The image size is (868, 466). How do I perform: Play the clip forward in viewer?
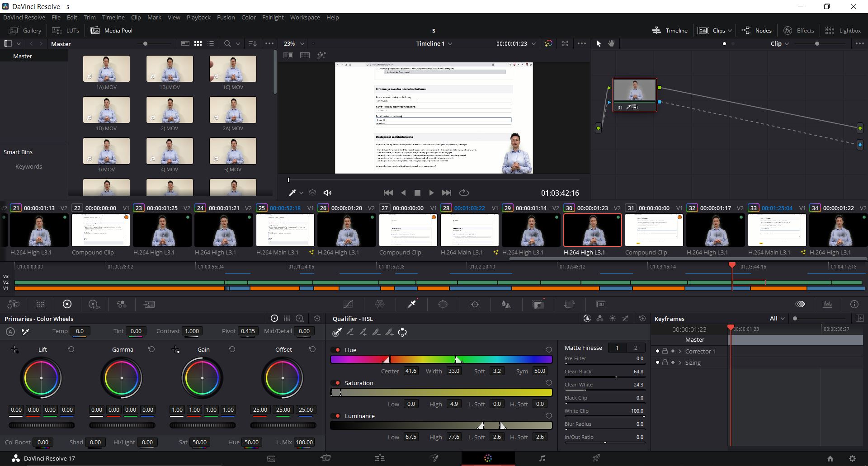coord(431,193)
